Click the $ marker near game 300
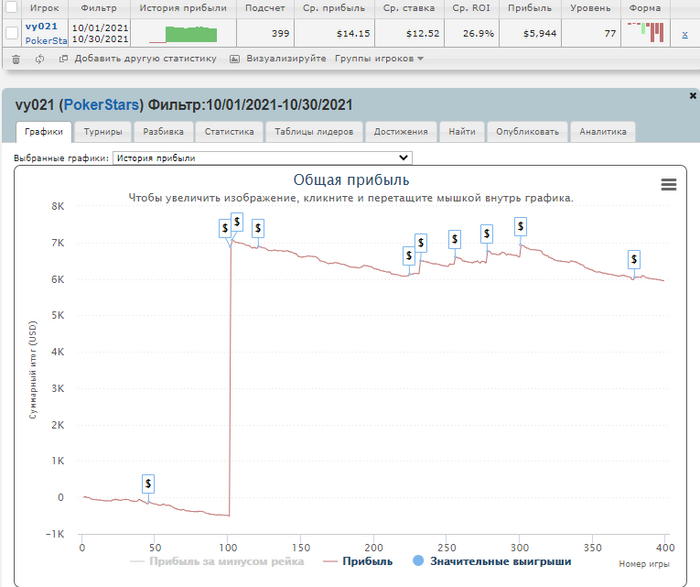 pos(521,227)
